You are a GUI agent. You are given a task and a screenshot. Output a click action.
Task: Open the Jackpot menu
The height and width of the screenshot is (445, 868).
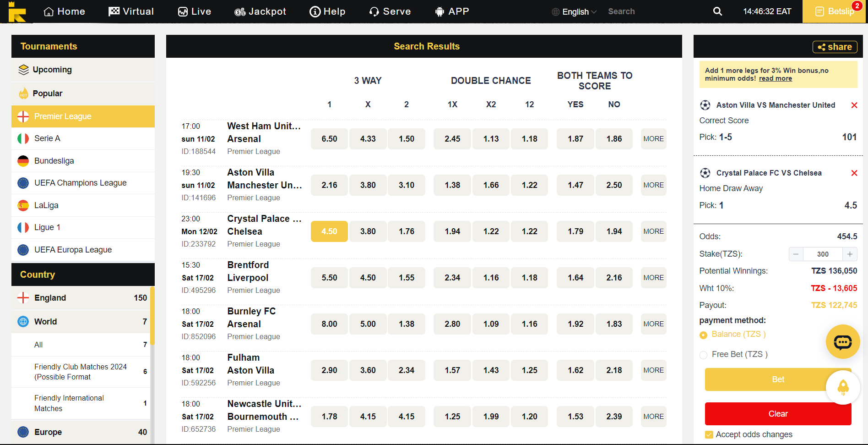[x=260, y=11]
